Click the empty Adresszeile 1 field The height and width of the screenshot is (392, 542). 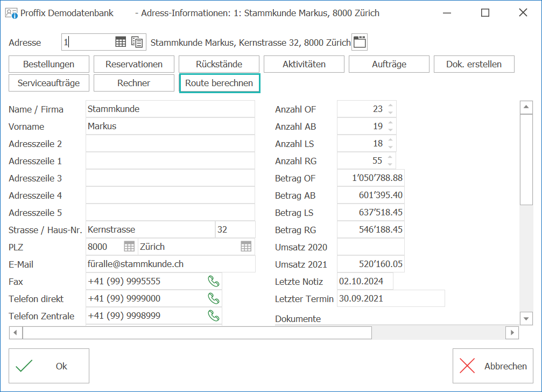click(x=170, y=161)
